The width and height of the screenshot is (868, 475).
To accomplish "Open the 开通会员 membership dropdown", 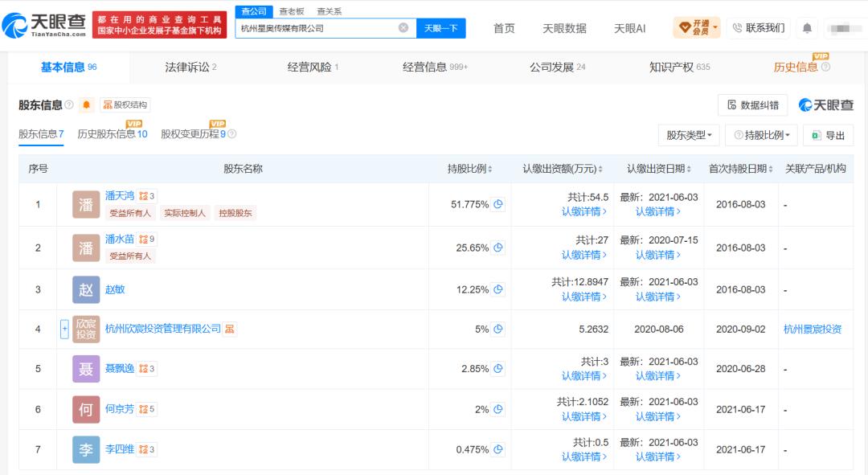I will pos(696,27).
